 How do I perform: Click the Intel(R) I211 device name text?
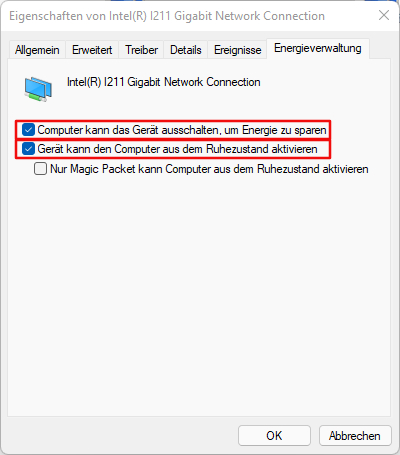163,82
